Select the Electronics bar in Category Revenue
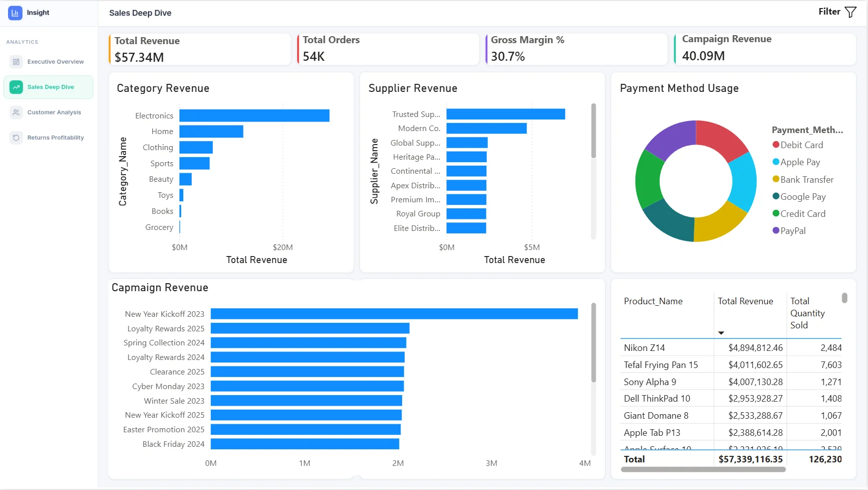The width and height of the screenshot is (868, 490). tap(254, 115)
